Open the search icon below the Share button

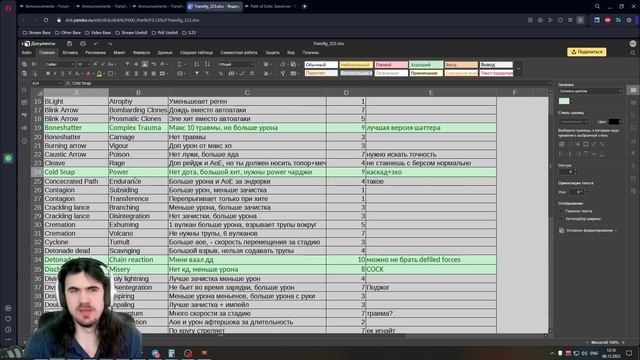click(633, 53)
